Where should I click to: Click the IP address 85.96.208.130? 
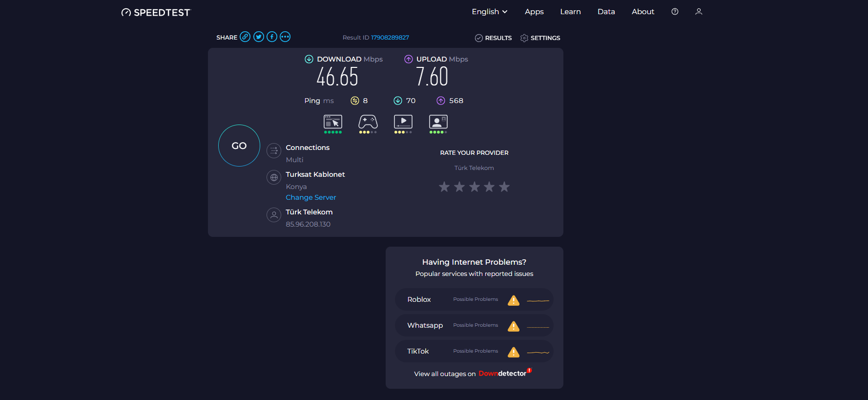(x=308, y=224)
